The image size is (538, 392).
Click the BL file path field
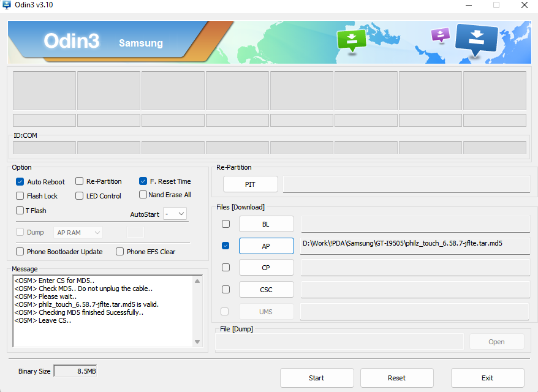point(415,224)
